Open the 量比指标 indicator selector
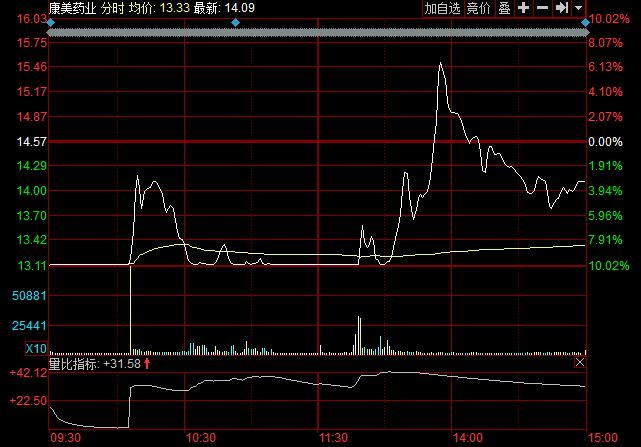 coord(76,363)
